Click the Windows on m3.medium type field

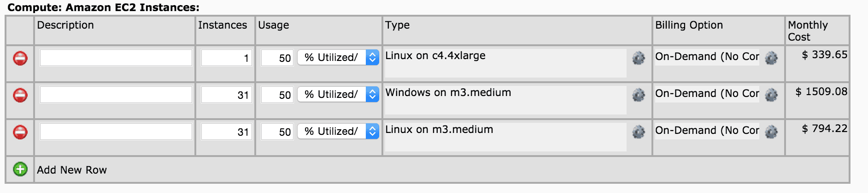pos(505,100)
